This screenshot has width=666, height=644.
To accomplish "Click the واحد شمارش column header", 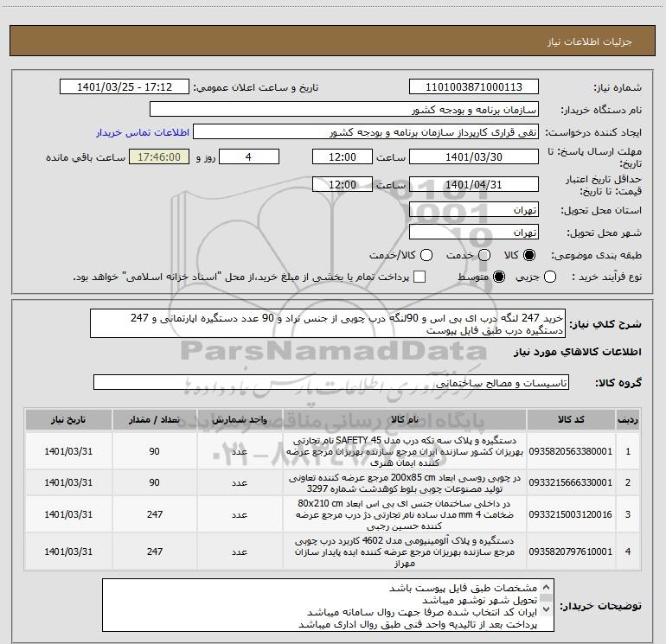I will pyautogui.click(x=240, y=420).
